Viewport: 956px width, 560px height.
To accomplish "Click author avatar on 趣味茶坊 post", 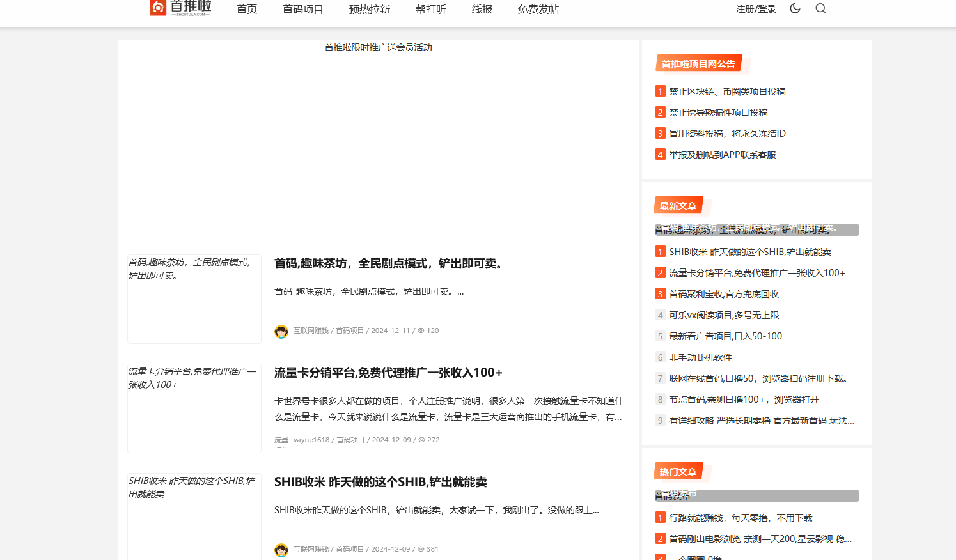I will (x=281, y=331).
